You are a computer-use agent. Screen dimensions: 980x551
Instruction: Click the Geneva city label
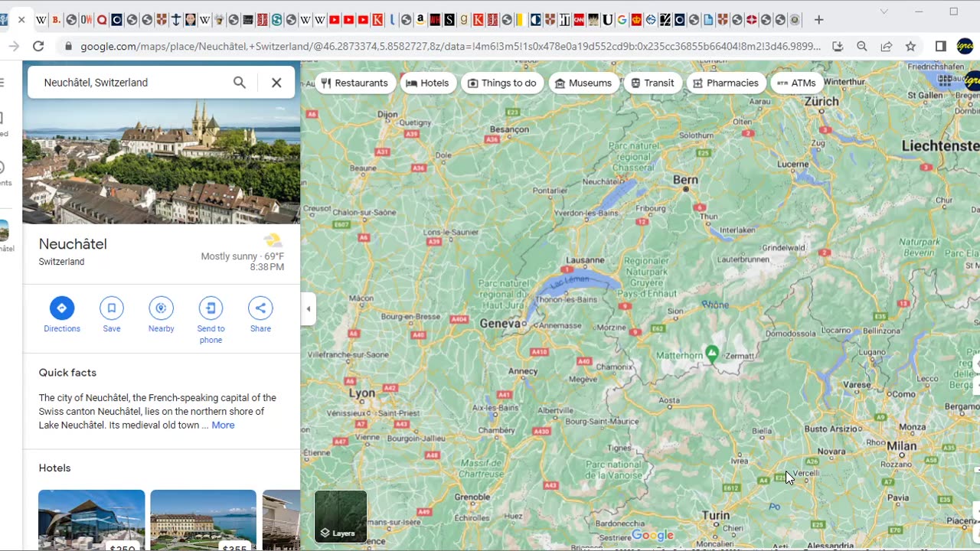(x=500, y=324)
